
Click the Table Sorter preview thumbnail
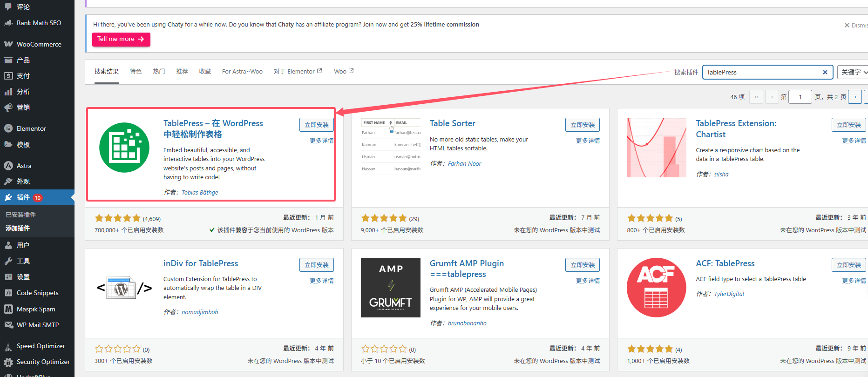[x=390, y=148]
